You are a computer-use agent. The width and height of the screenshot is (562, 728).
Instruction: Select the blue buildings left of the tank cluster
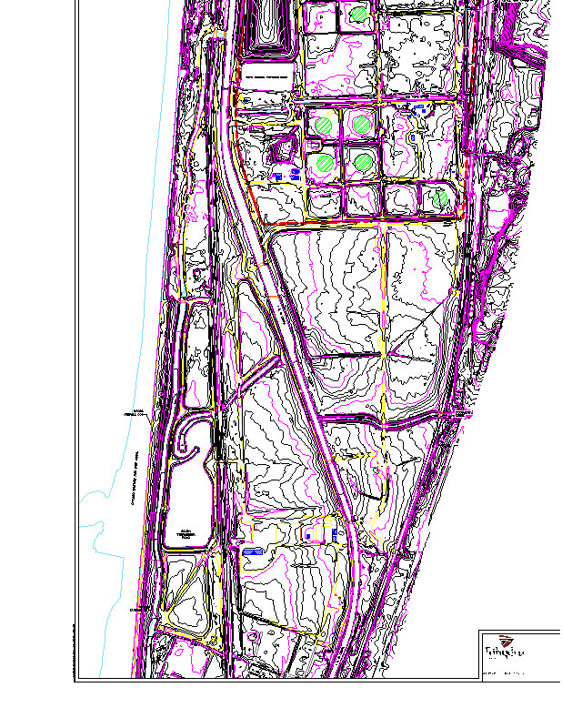point(286,174)
